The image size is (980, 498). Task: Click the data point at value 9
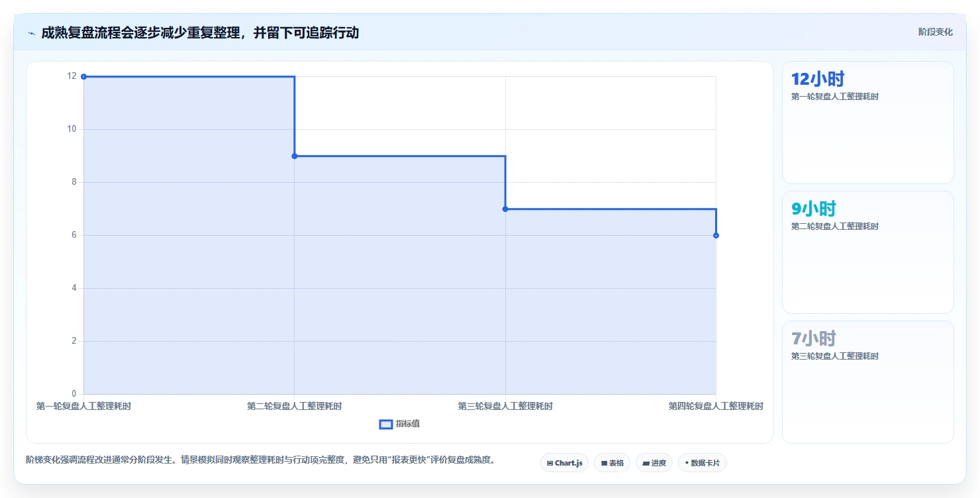tap(295, 156)
